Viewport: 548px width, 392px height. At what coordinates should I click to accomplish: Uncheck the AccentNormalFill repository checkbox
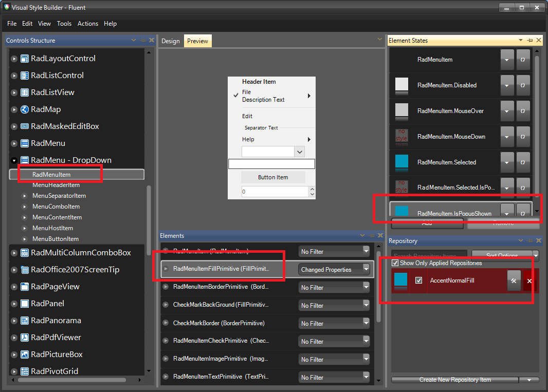tap(419, 281)
